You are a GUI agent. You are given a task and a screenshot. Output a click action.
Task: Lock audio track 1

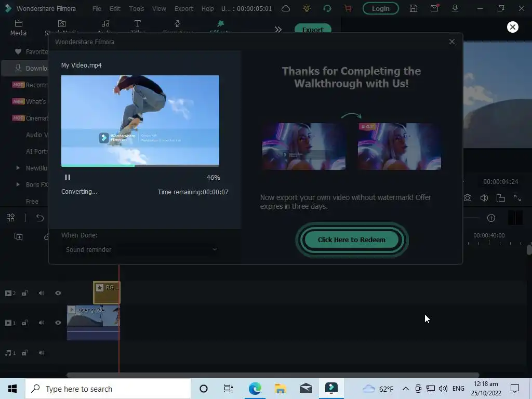tap(25, 353)
